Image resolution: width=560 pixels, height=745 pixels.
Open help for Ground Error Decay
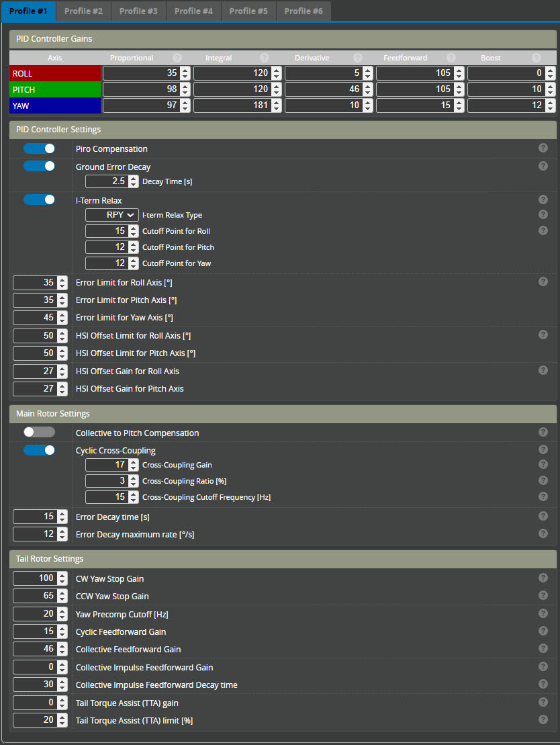coord(543,165)
